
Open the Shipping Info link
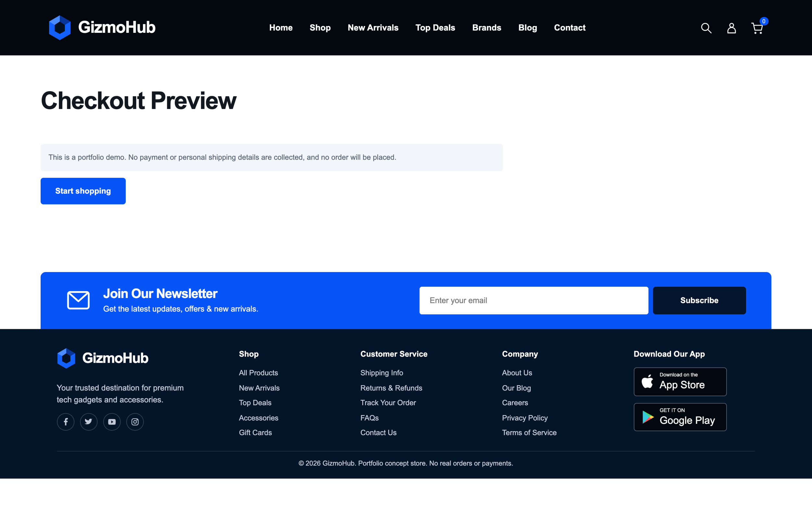tap(382, 372)
